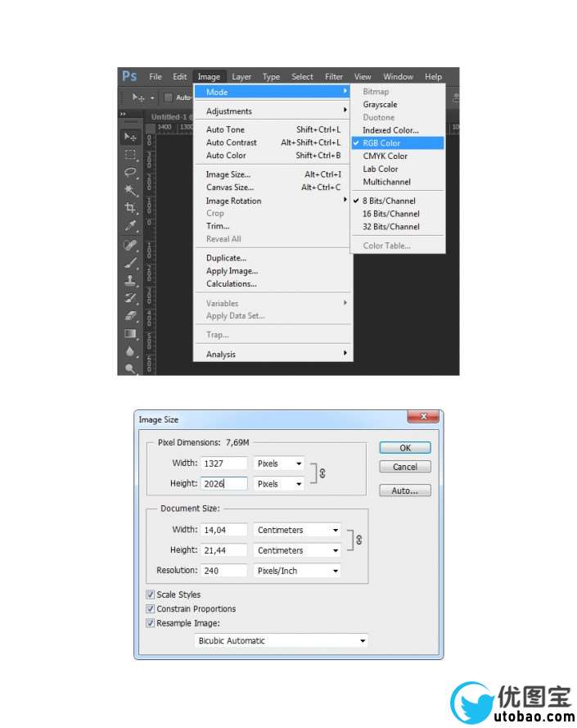Open the Filter menu
The image size is (577, 728).
(334, 77)
